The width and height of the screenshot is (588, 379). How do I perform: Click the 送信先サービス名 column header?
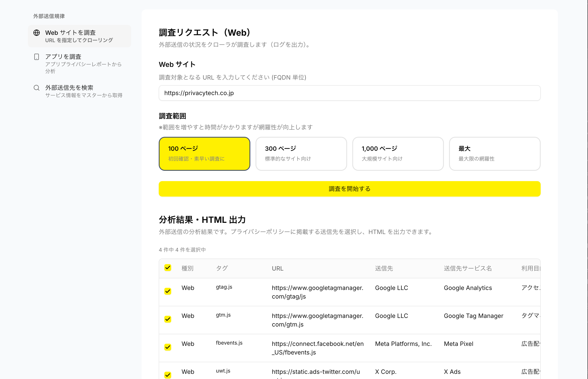click(x=468, y=268)
